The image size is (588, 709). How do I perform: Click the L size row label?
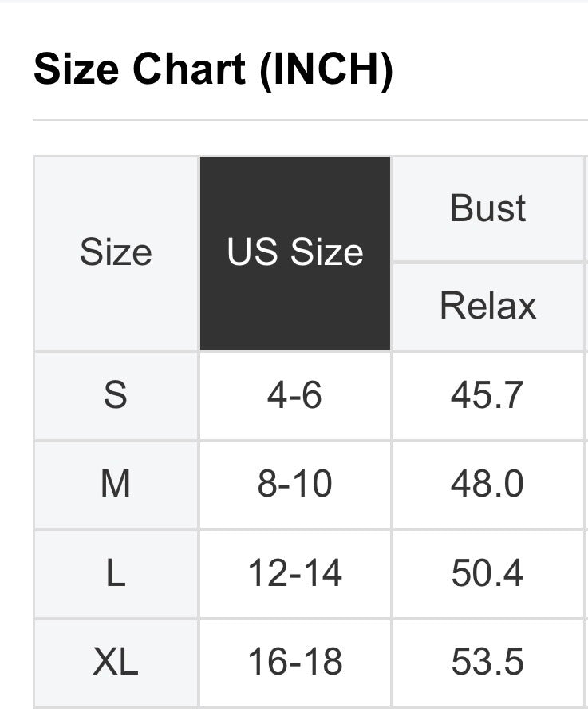[116, 573]
